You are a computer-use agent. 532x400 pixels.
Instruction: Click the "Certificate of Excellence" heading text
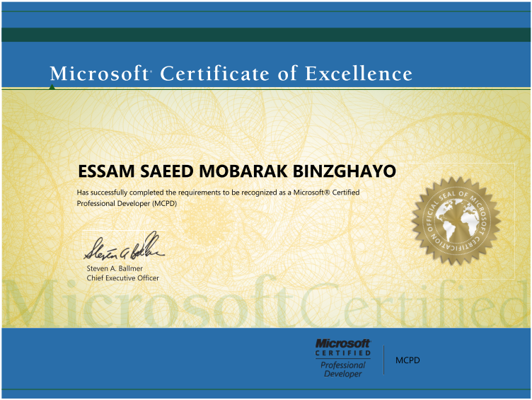[x=287, y=74]
